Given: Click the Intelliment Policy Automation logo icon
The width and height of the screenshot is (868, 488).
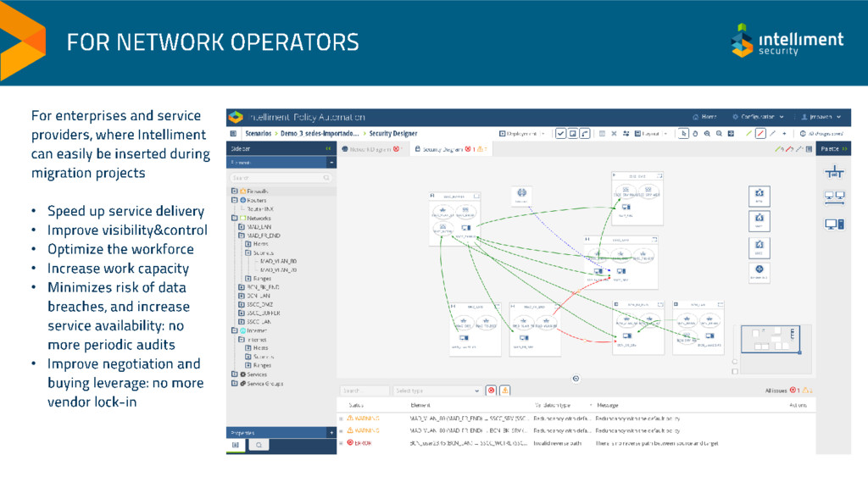Looking at the screenshot, I should point(236,117).
